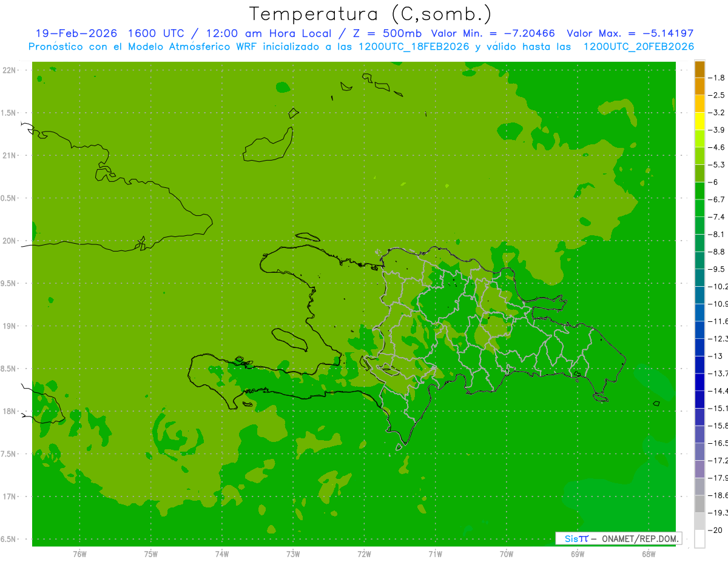Click the "Valor Max. = -5.14197" value
This screenshot has width=728, height=562.
[630, 33]
